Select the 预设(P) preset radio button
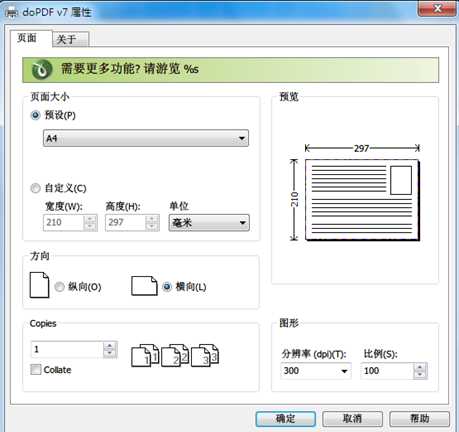The image size is (459, 432). (35, 115)
